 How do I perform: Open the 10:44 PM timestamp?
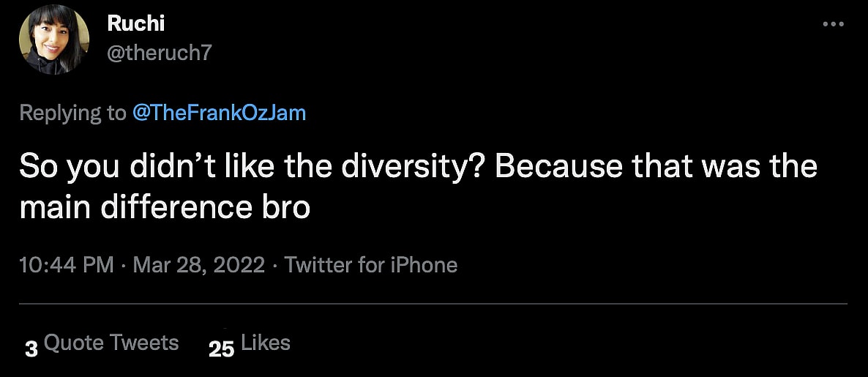click(x=66, y=264)
